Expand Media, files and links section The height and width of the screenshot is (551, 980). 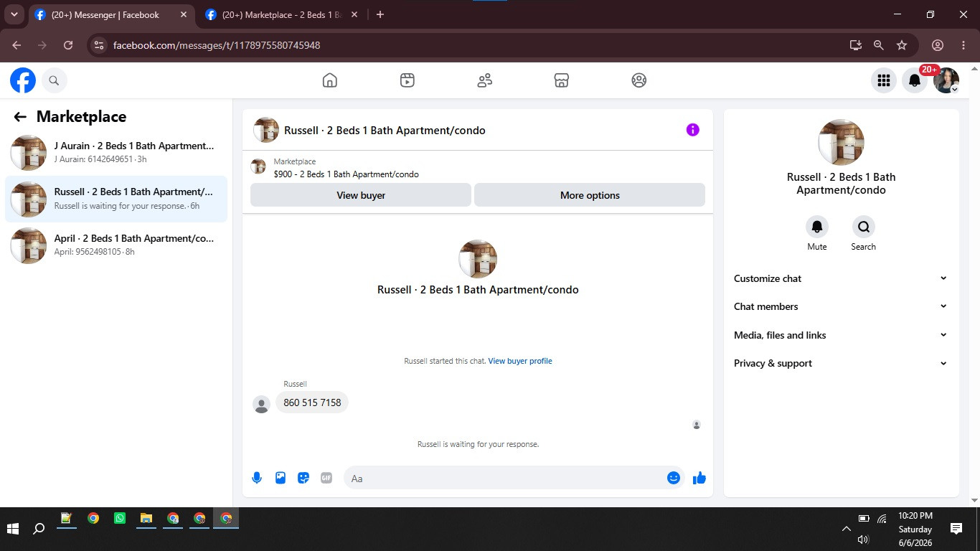tap(841, 335)
